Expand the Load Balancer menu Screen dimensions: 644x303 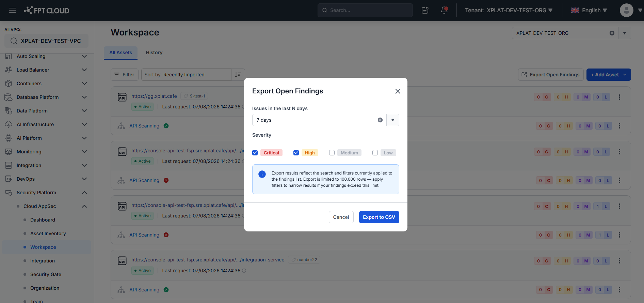pyautogui.click(x=84, y=70)
